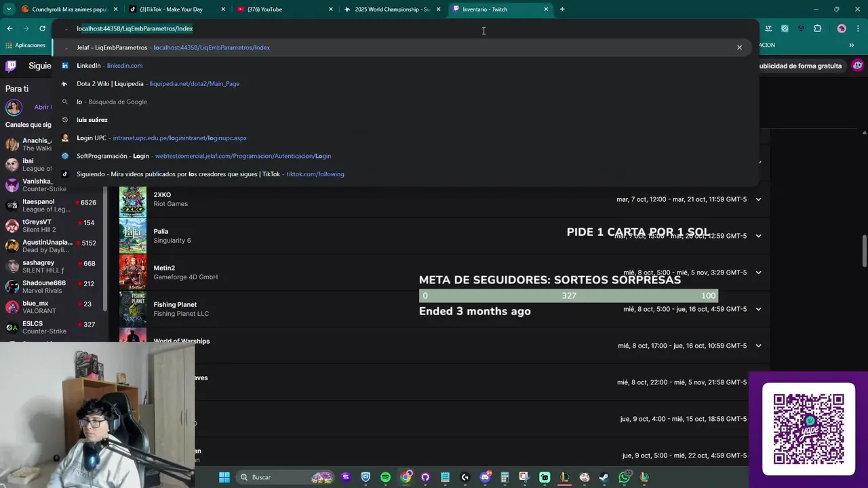Open the Snipping Tool taskbar icon
Viewport: 868px width, 488px height.
pos(524,477)
